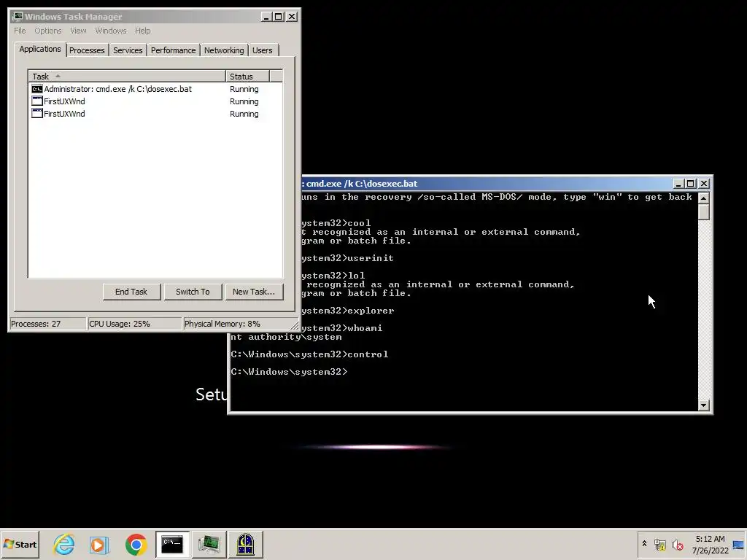Open the Help menu in Task Manager
The width and height of the screenshot is (747, 560).
[x=142, y=31]
